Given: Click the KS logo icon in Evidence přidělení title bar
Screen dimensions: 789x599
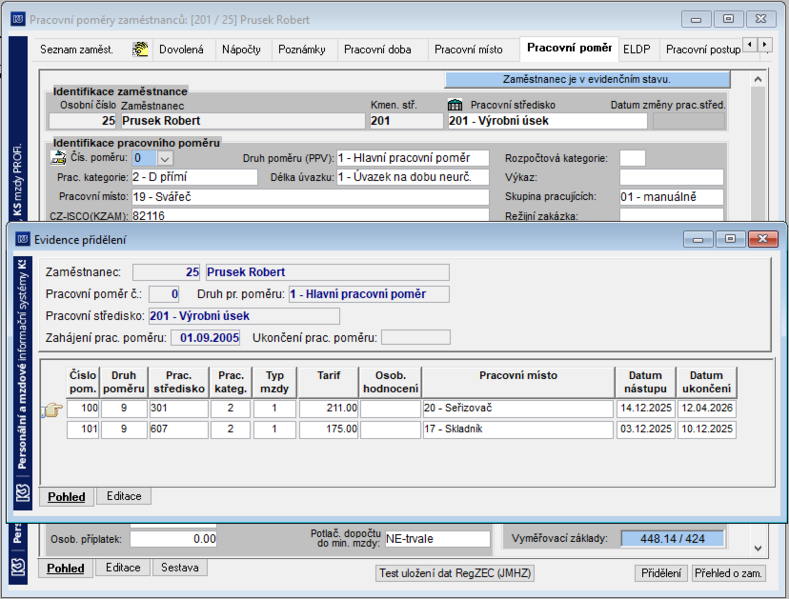Looking at the screenshot, I should (23, 239).
